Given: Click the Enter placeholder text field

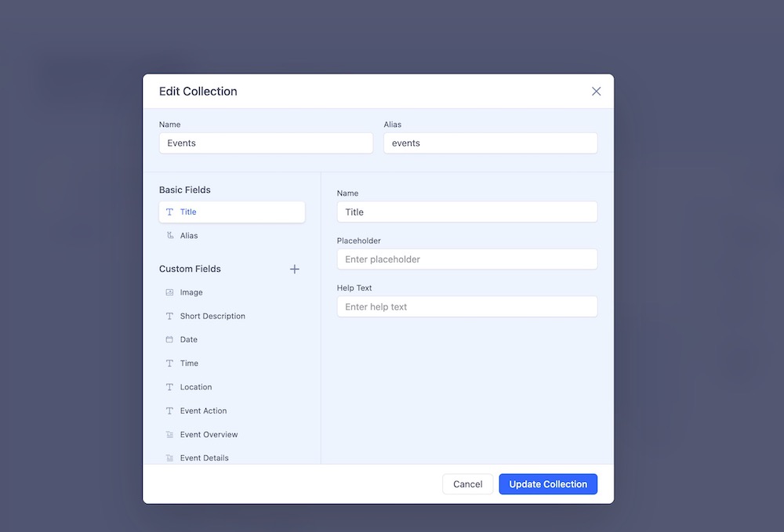Looking at the screenshot, I should [x=466, y=259].
